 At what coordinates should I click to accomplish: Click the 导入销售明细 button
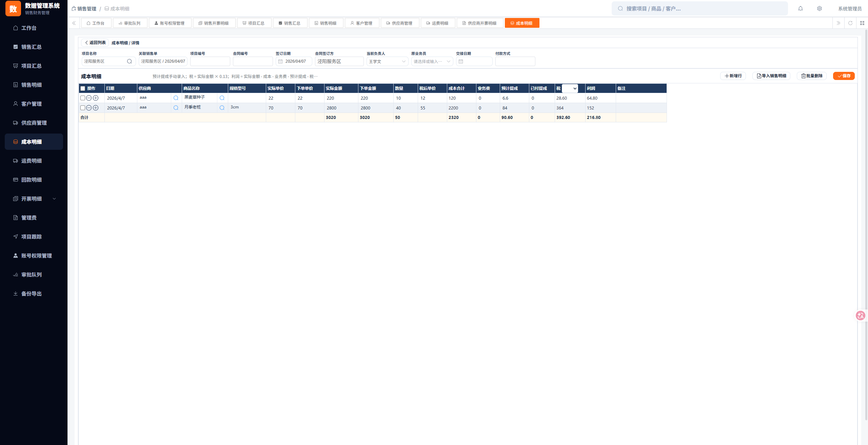771,76
